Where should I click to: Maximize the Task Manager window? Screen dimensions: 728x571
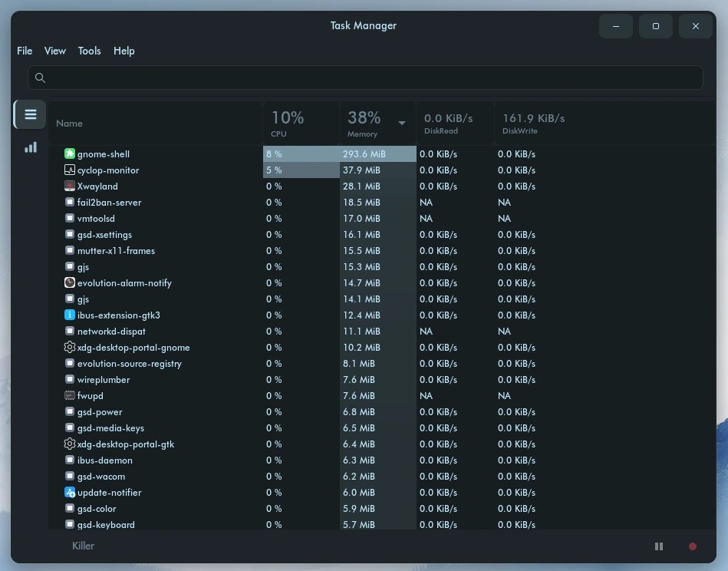[x=656, y=26]
